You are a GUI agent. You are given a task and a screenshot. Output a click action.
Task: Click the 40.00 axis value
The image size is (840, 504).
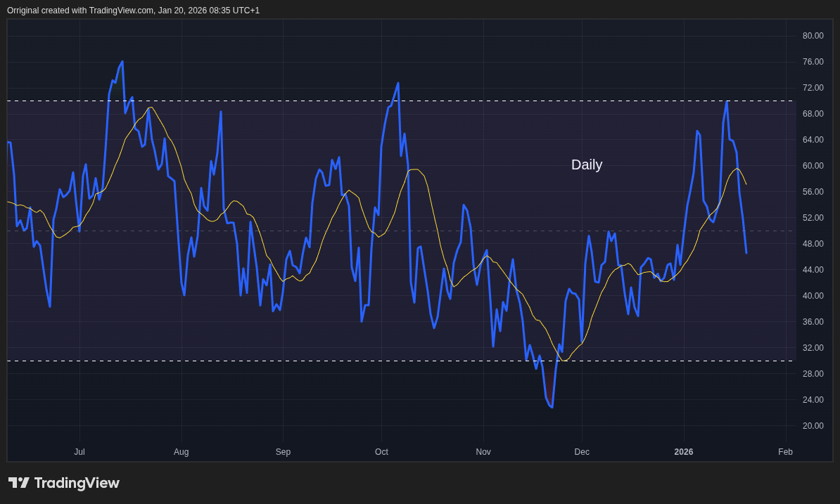(x=813, y=296)
